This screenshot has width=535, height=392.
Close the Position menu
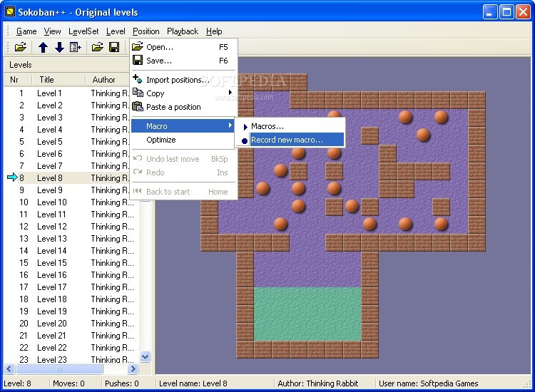pyautogui.click(x=146, y=31)
